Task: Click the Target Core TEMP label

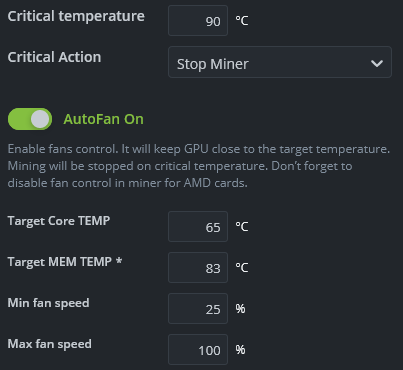Action: [x=59, y=221]
